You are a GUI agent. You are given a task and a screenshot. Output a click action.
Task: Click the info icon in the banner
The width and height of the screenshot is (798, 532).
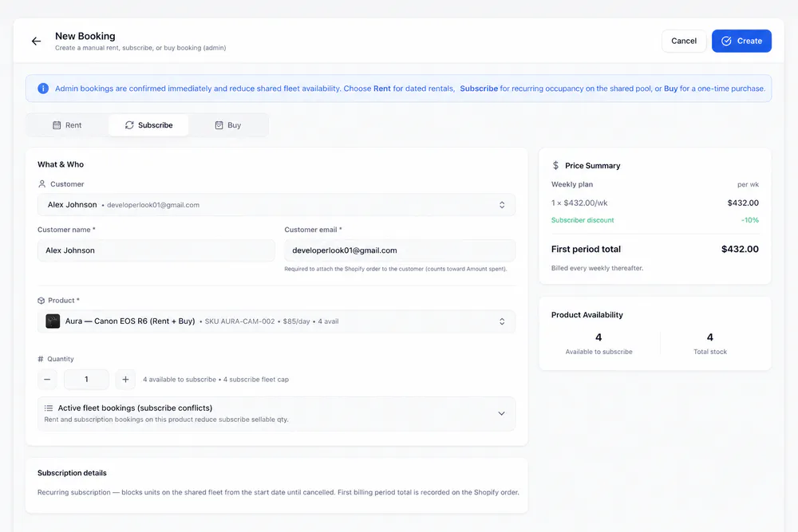[43, 89]
